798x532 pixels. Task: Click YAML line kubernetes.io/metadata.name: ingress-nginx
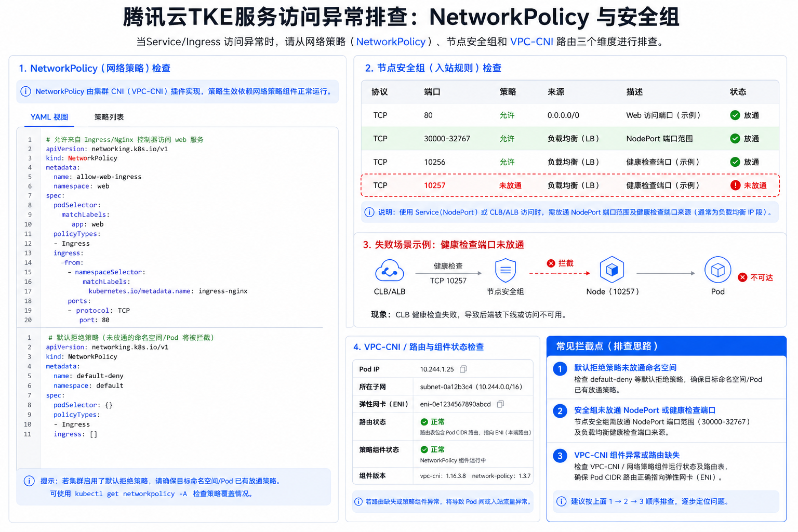168,291
